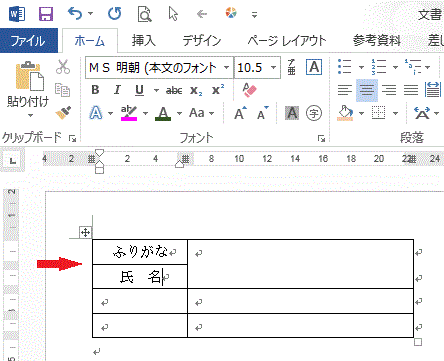Click the phonetic guide (ruby) icon
The width and height of the screenshot is (444, 361).
292,67
